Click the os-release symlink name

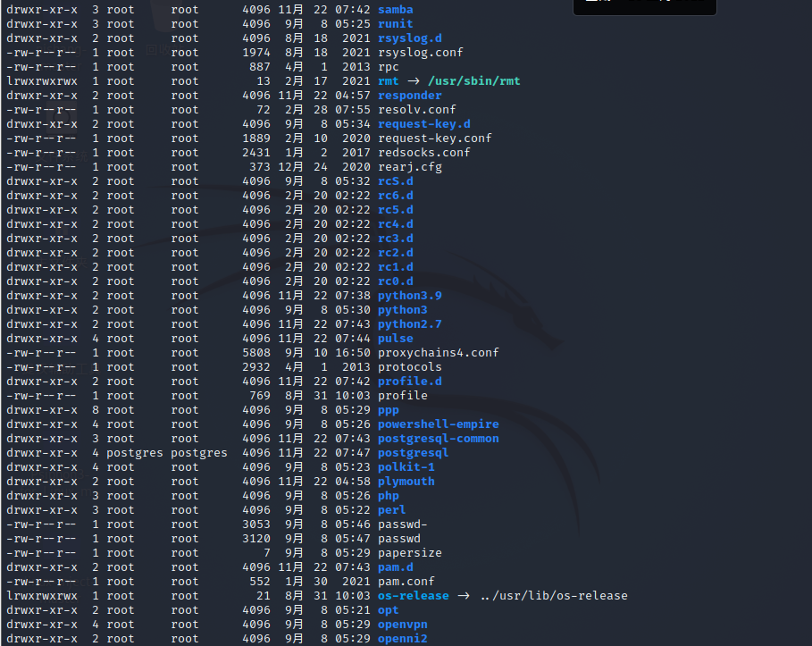[413, 596]
